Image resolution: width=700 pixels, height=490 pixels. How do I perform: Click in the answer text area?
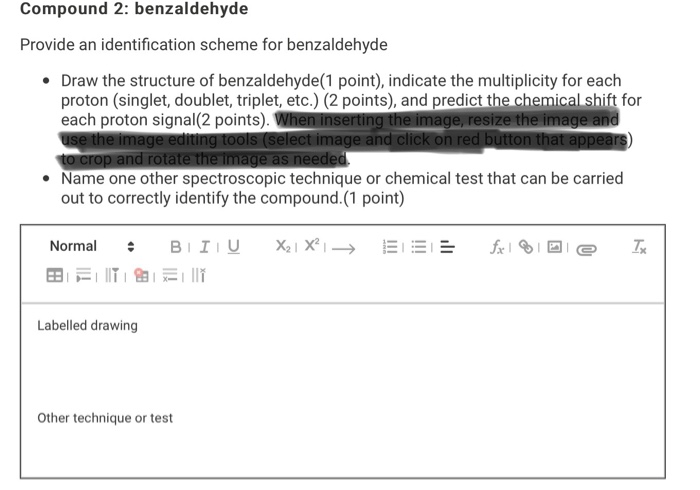click(343, 390)
